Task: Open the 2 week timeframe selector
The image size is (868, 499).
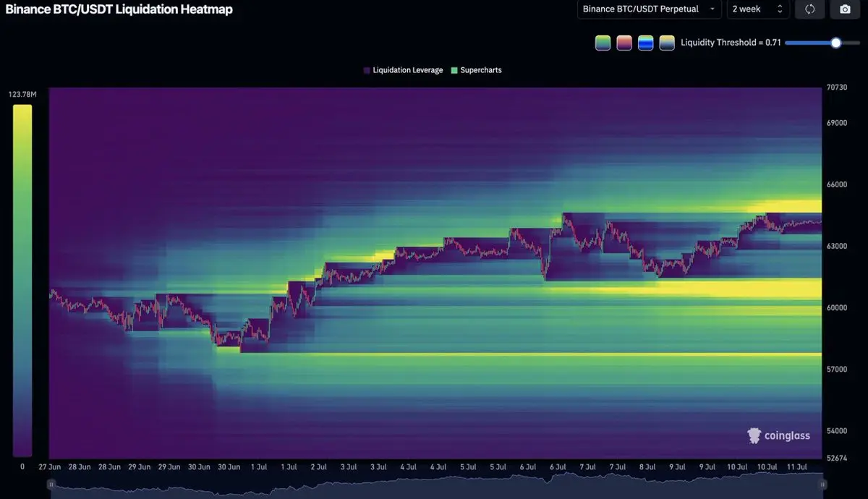Action: point(757,9)
